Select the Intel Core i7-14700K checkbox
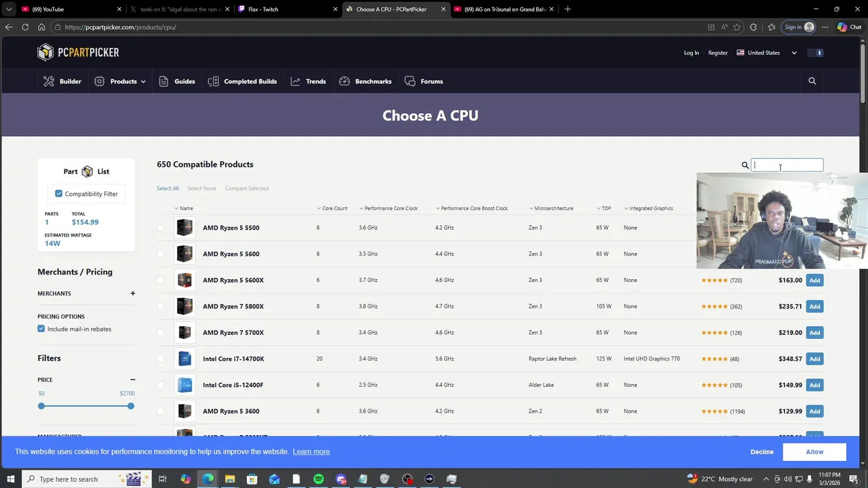Screen dimensions: 868x488 coord(161,359)
